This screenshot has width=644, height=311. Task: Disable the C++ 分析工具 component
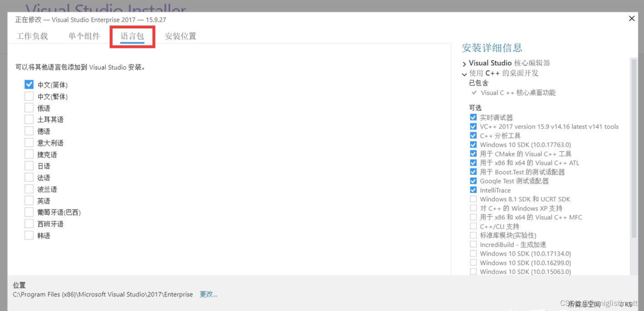point(473,136)
